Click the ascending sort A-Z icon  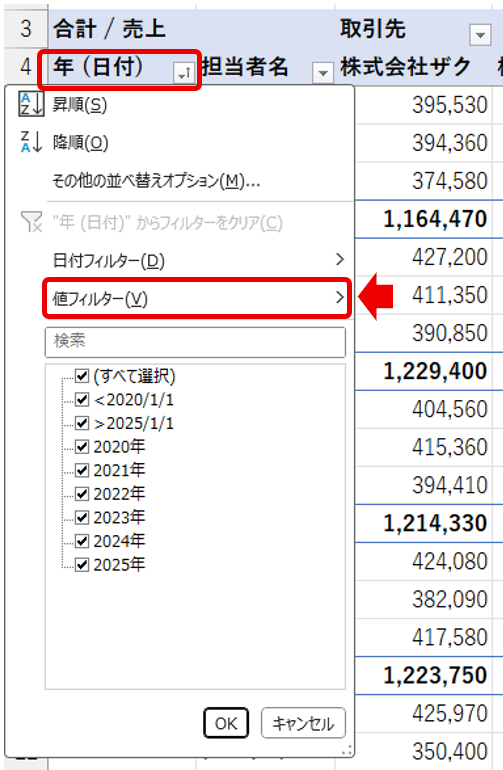pos(31,105)
